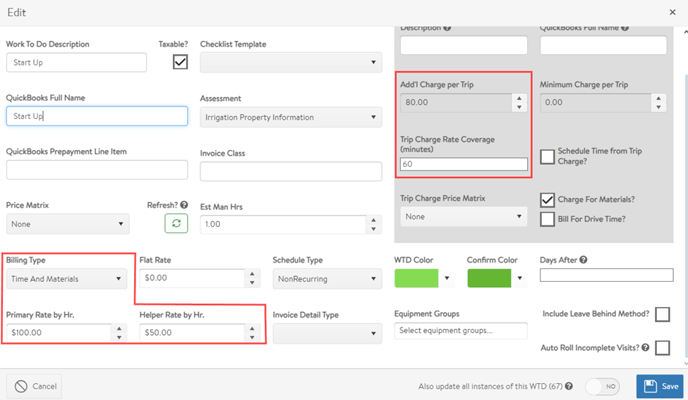
Task: Click the Select equipment groups field
Action: [461, 331]
